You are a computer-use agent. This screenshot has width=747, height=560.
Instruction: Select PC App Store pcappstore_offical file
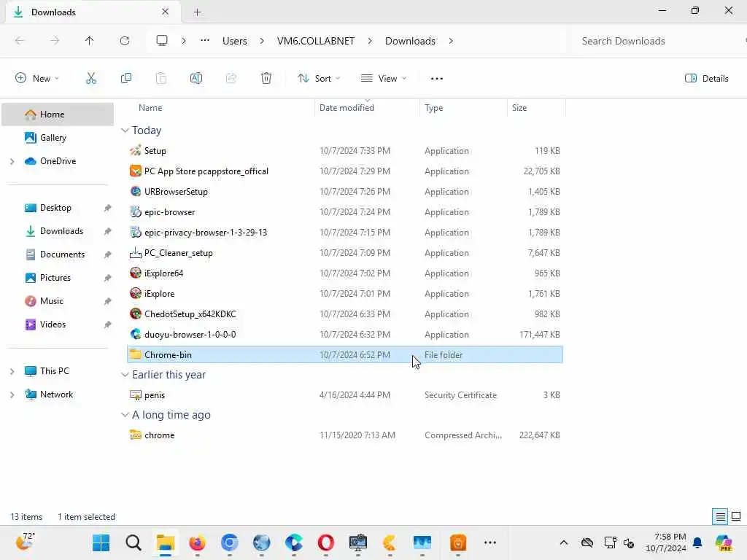(x=345, y=171)
